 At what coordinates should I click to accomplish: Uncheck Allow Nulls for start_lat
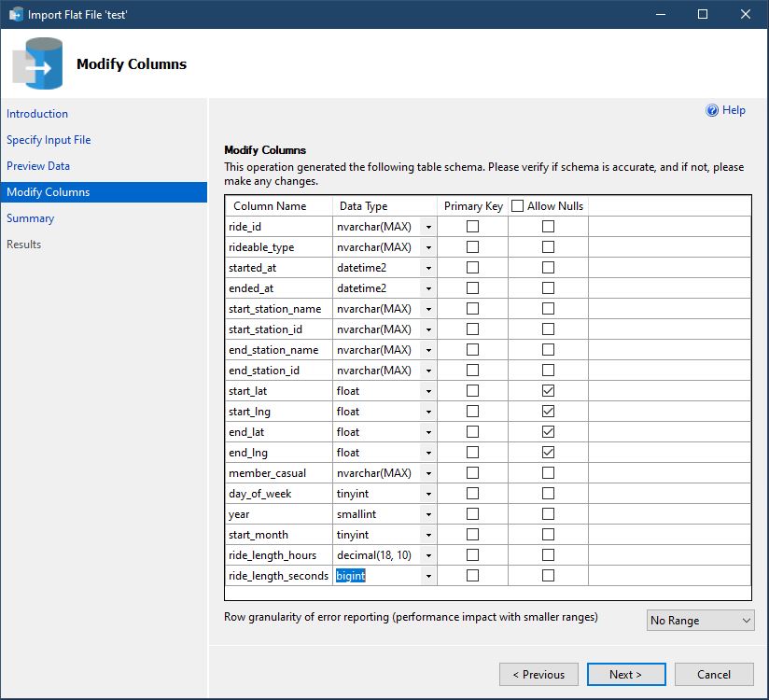(548, 391)
